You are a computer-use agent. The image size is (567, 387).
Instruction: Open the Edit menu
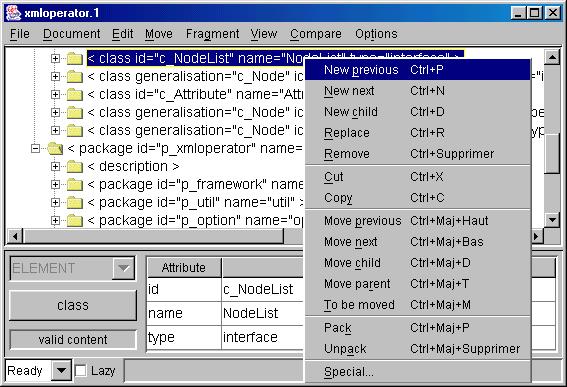tap(122, 34)
